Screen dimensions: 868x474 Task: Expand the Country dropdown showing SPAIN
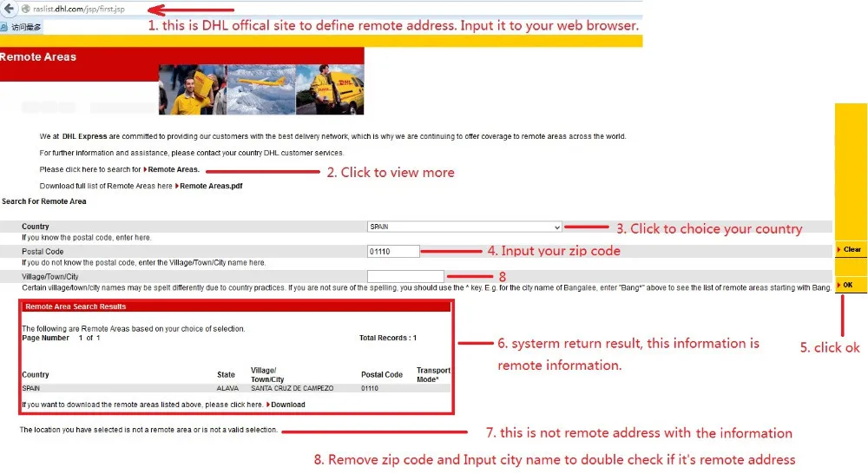(x=464, y=227)
